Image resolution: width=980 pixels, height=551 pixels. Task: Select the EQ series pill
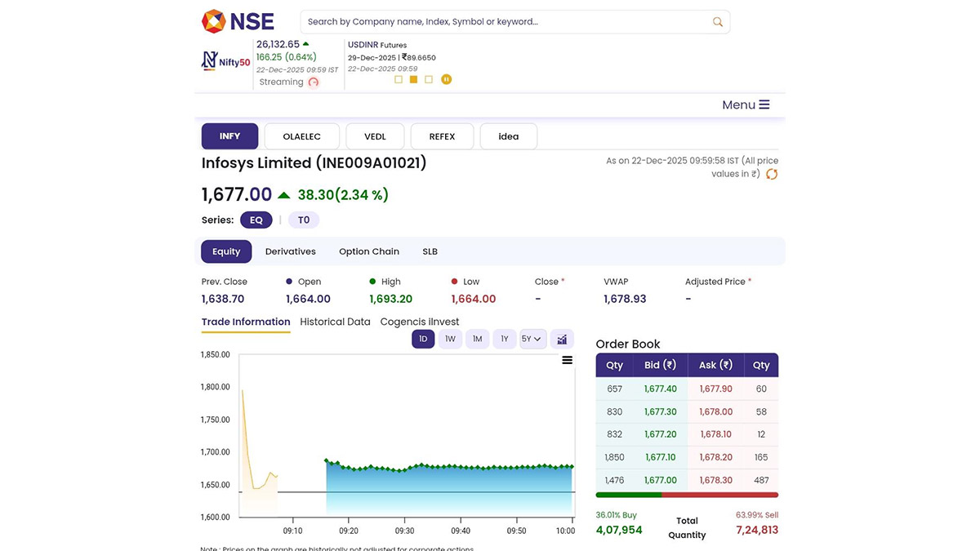[256, 220]
